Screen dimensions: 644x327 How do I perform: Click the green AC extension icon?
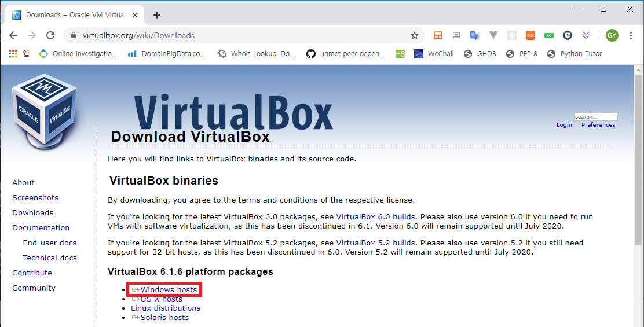point(548,35)
